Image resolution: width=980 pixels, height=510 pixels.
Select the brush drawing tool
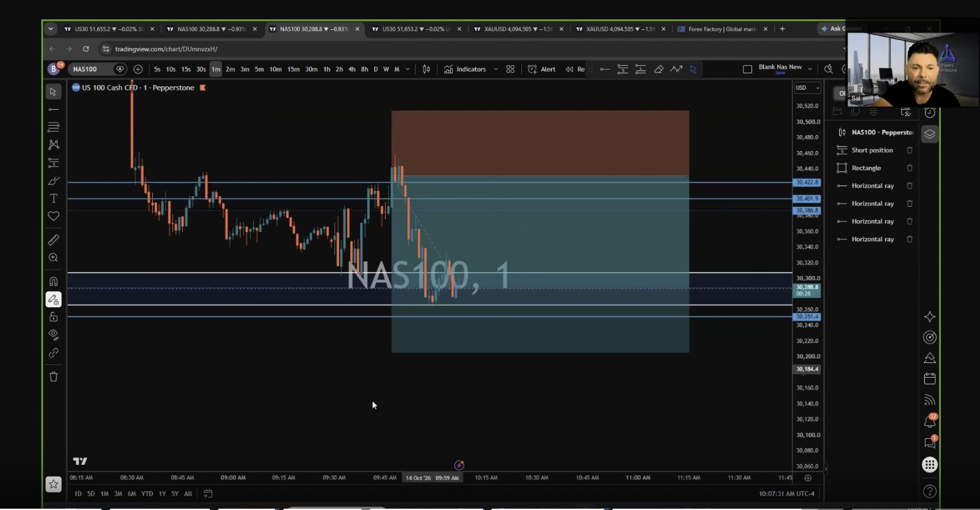[x=53, y=181]
